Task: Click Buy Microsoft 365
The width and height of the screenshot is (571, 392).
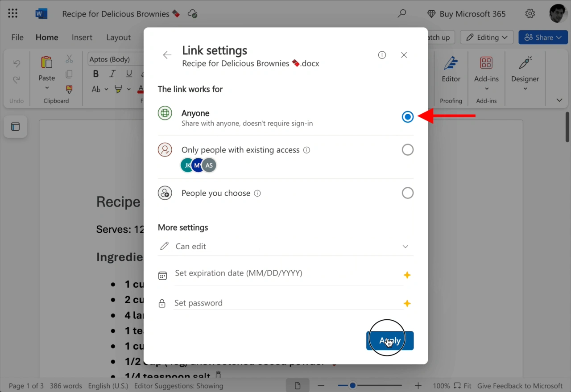Action: coord(467,14)
